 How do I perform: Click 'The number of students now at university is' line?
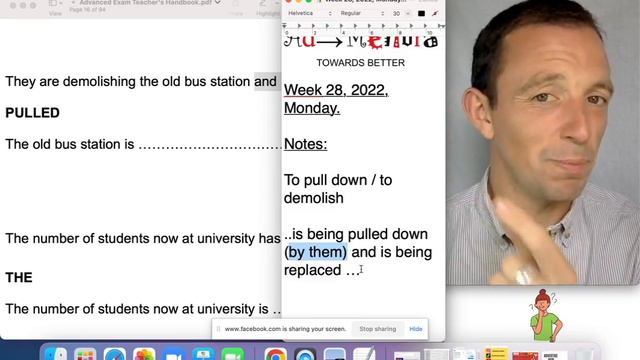137,309
